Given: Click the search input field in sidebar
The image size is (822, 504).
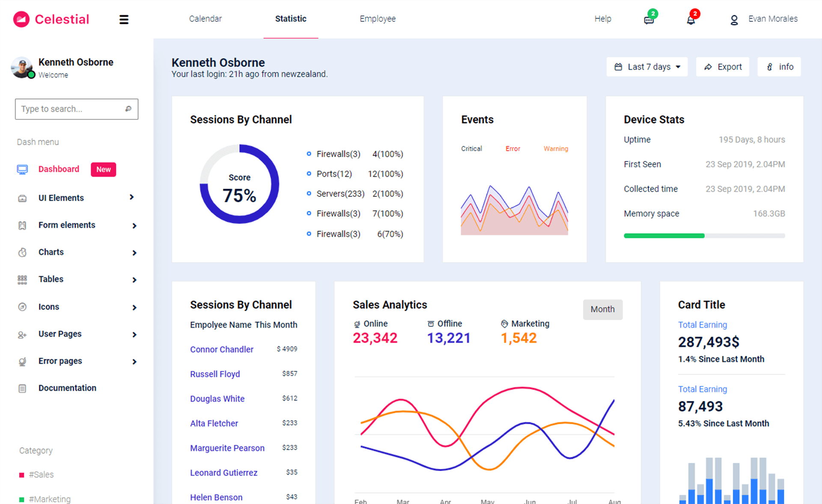Looking at the screenshot, I should pos(75,109).
